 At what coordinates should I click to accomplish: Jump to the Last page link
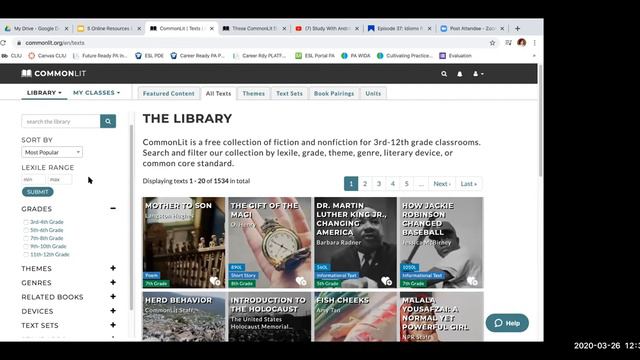coord(469,184)
